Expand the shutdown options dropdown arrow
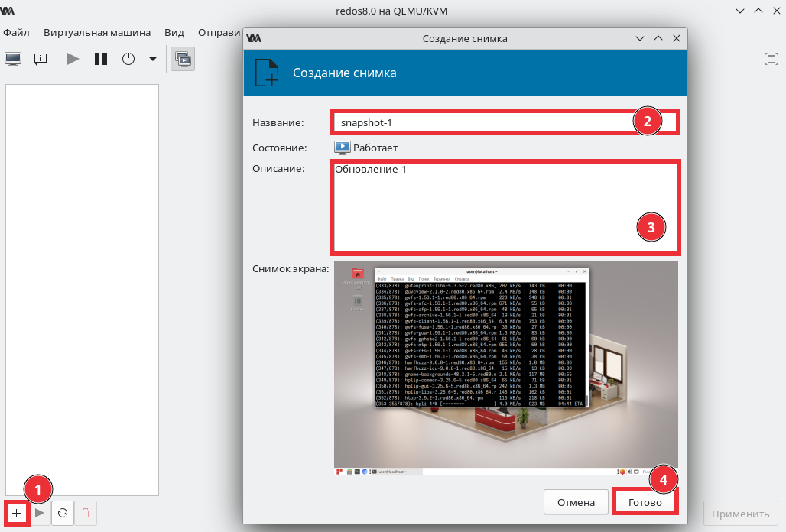 [153, 59]
